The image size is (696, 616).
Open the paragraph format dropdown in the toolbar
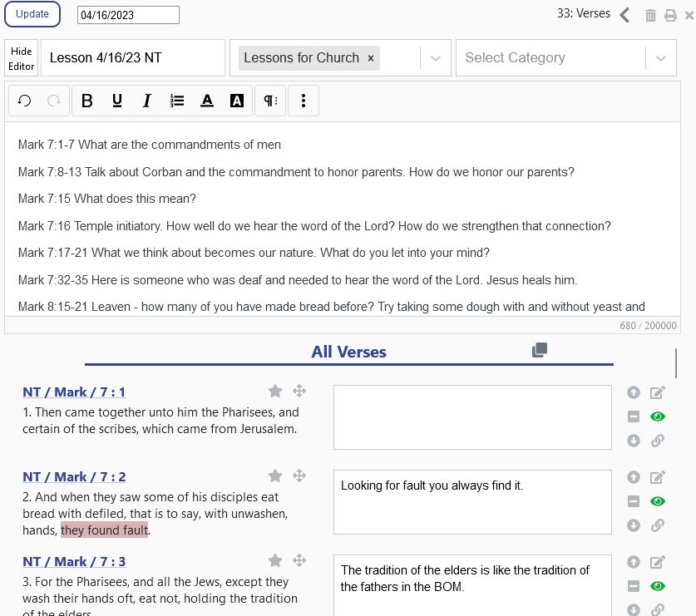tap(270, 101)
